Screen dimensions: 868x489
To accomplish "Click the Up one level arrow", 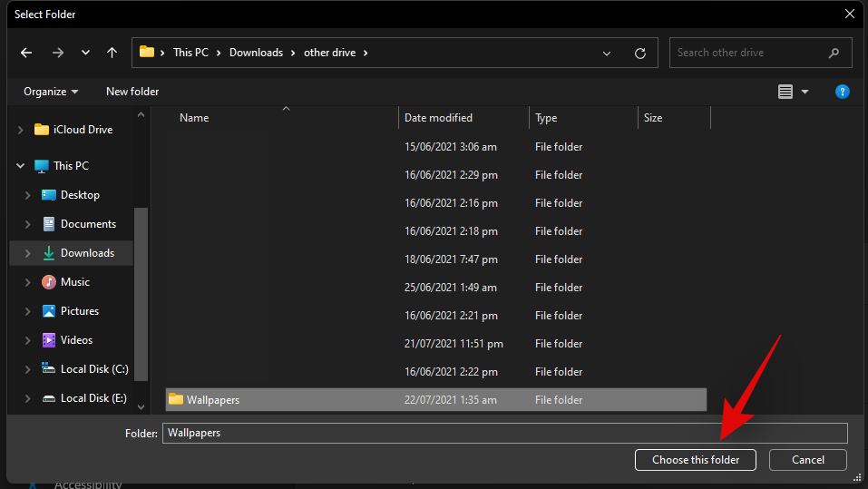I will [112, 53].
